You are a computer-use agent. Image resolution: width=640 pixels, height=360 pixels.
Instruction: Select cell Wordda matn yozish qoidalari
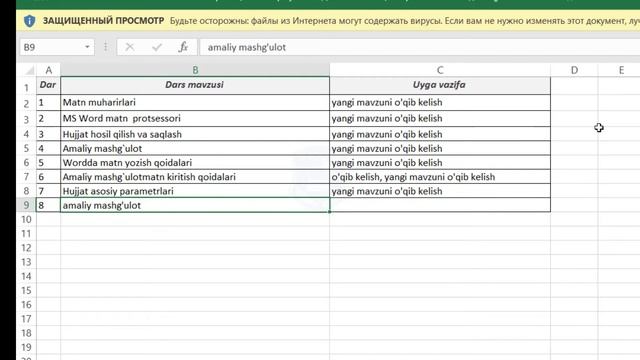point(195,162)
